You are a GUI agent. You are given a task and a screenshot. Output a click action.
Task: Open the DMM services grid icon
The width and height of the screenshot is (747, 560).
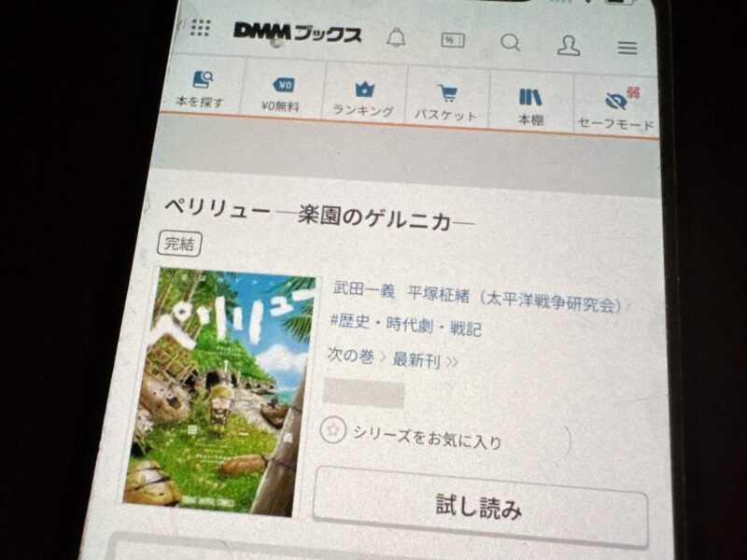200,27
